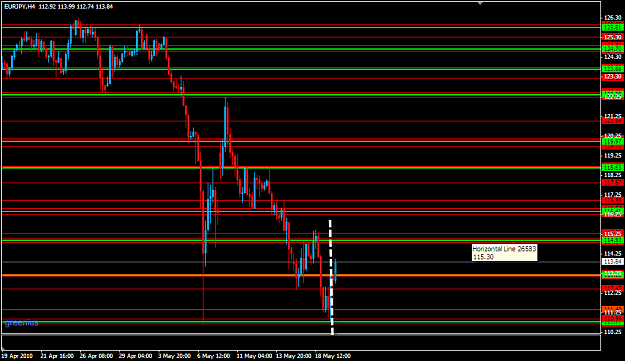Click the 26 Apr 08:00 time label
This screenshot has height=361, width=625.
pos(96,356)
